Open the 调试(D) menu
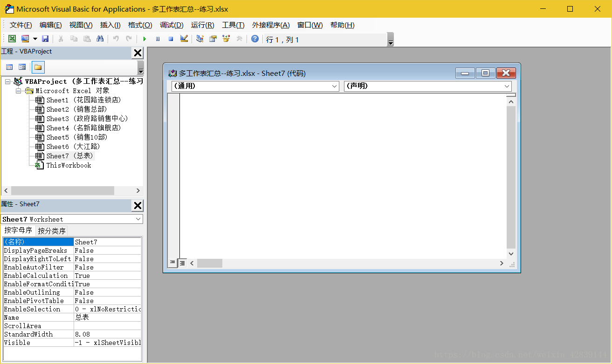Viewport: 612px width, 364px height. (172, 25)
